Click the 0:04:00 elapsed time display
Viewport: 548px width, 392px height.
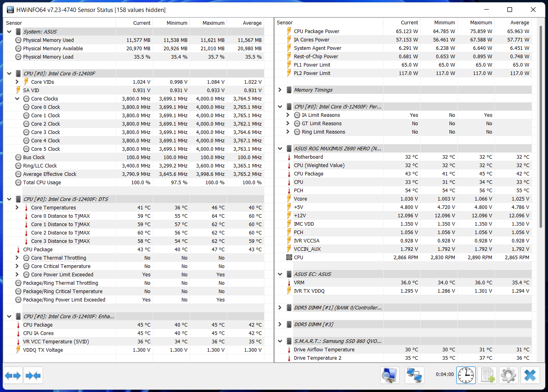[x=445, y=374]
